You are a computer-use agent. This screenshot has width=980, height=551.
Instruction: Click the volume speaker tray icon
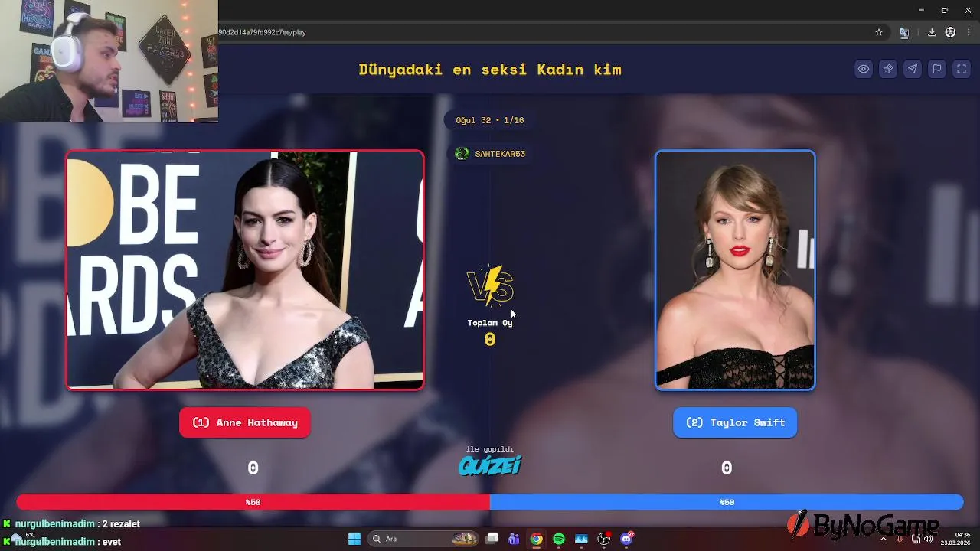pos(928,539)
